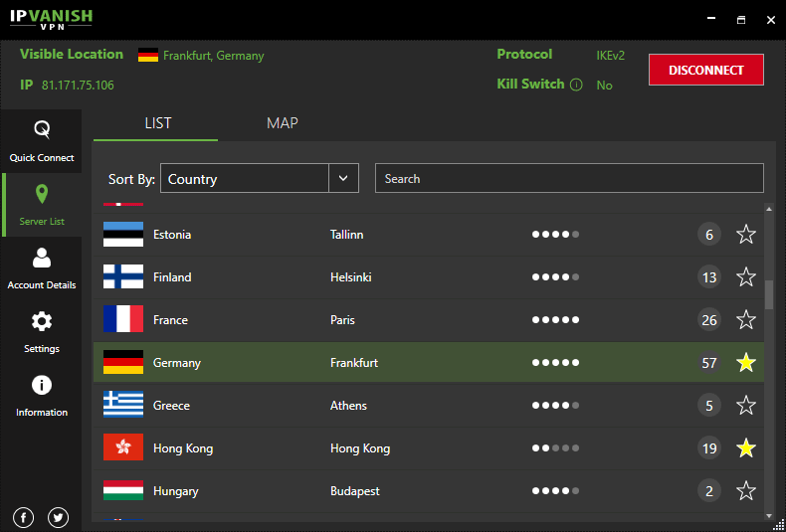Click the IPVanish VPN logo
The width and height of the screenshot is (786, 532).
point(51,19)
